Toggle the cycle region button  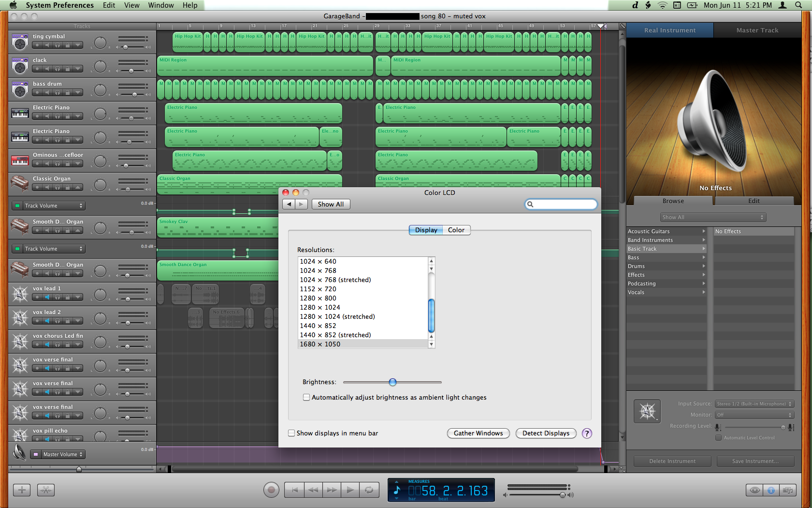tap(369, 490)
